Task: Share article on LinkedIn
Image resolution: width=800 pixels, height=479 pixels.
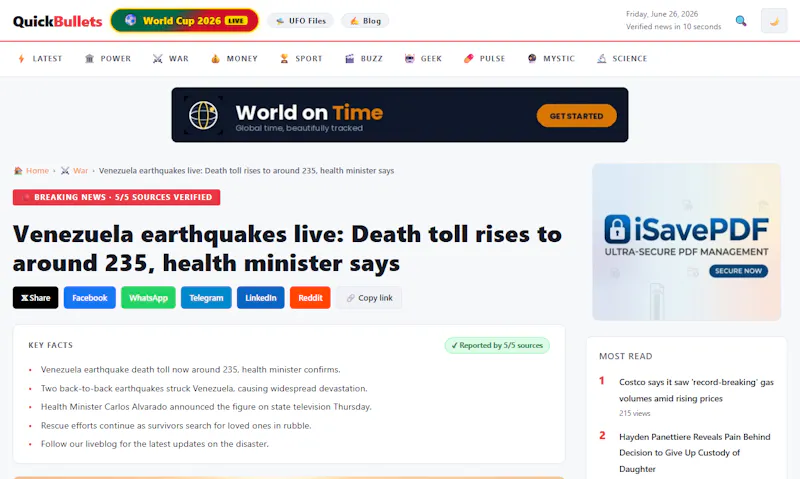Action: (261, 297)
